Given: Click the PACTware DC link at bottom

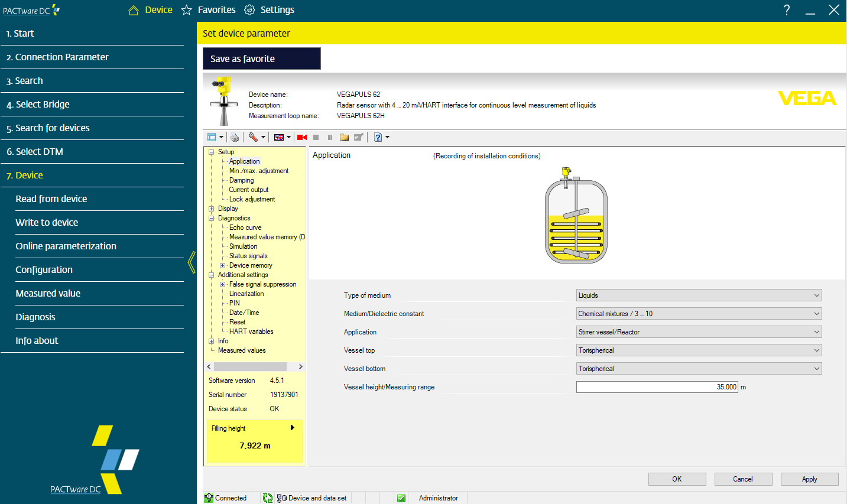Looking at the screenshot, I should 75,490.
